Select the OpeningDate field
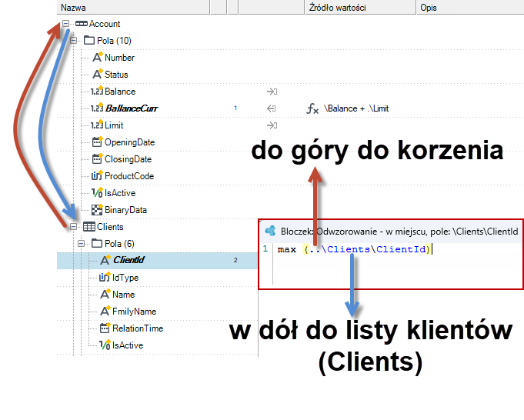524x420 pixels. point(130,142)
